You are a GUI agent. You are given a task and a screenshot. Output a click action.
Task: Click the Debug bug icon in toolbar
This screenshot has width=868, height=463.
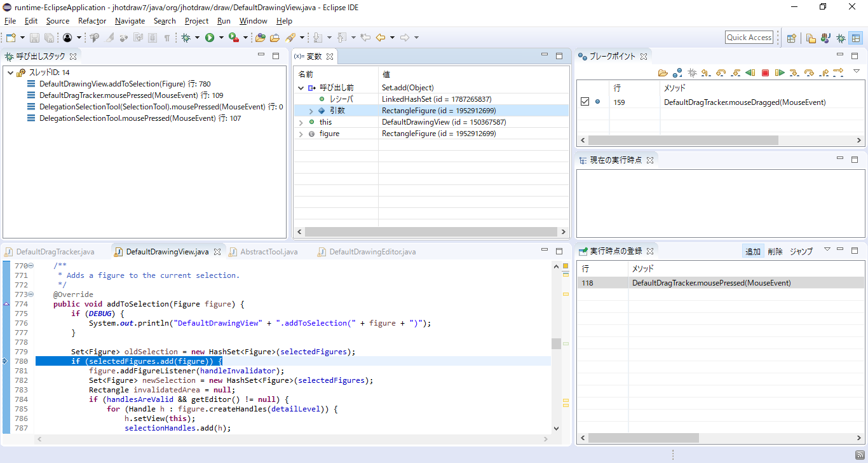click(x=186, y=38)
